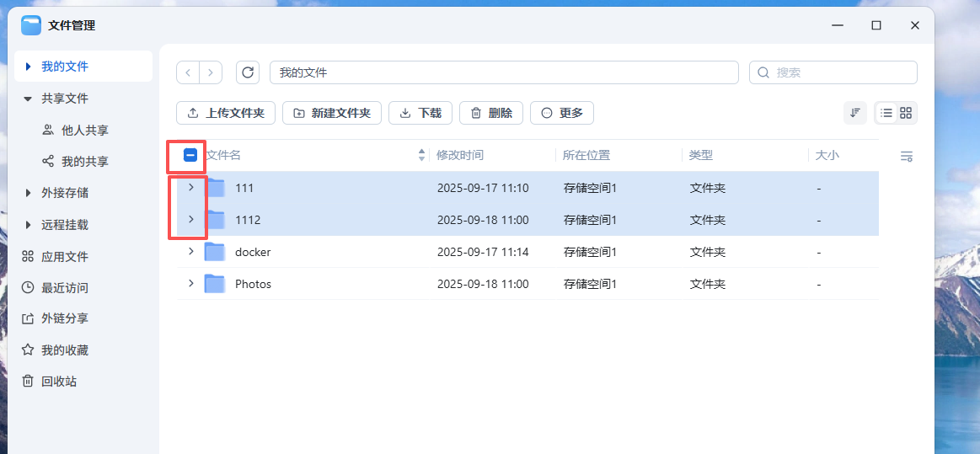Viewport: 980px width, 454px height.
Task: Click the folder icon of 111
Action: point(215,187)
